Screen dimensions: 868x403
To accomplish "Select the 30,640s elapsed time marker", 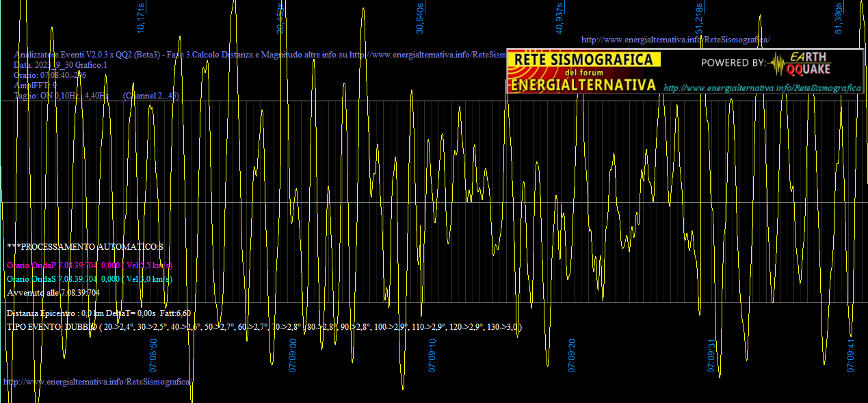I will [420, 18].
